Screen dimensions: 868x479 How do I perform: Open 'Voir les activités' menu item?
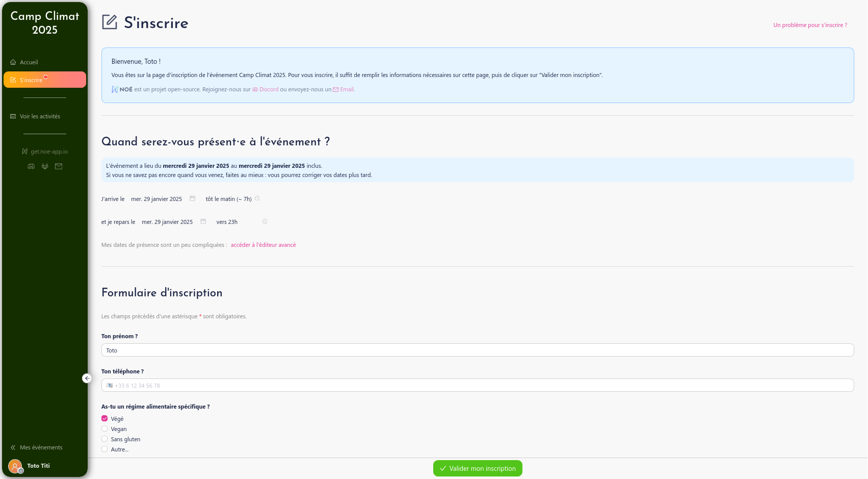pyautogui.click(x=40, y=116)
